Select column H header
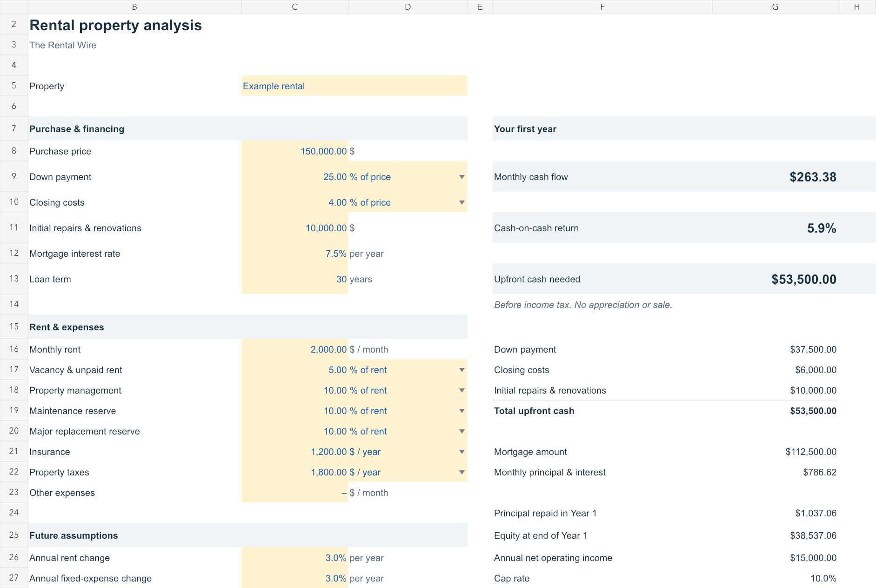 coord(856,7)
